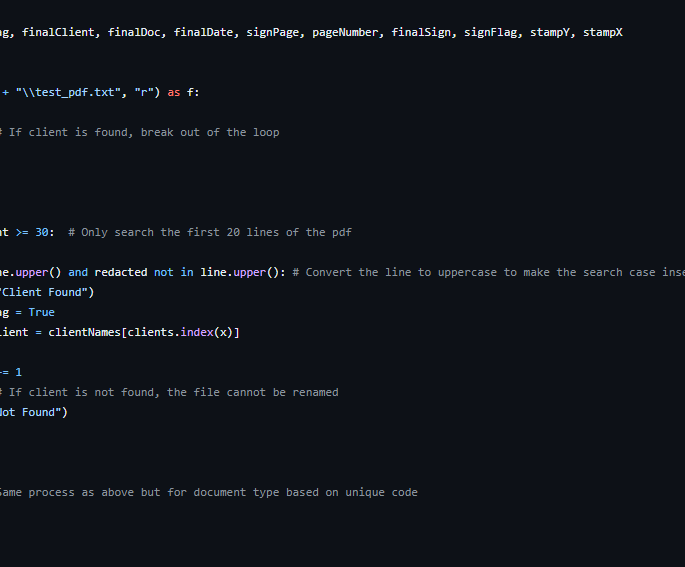685x567 pixels.
Task: Click the finalDate variable name
Action: (204, 32)
